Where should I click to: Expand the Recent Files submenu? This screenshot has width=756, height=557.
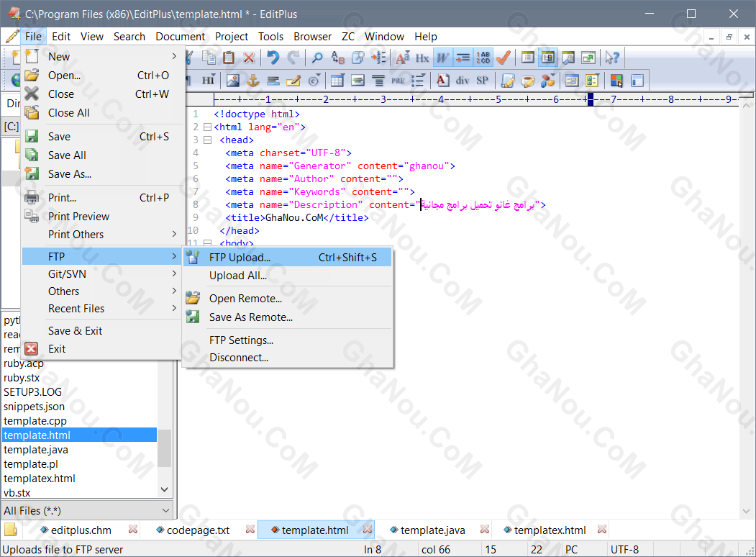101,309
